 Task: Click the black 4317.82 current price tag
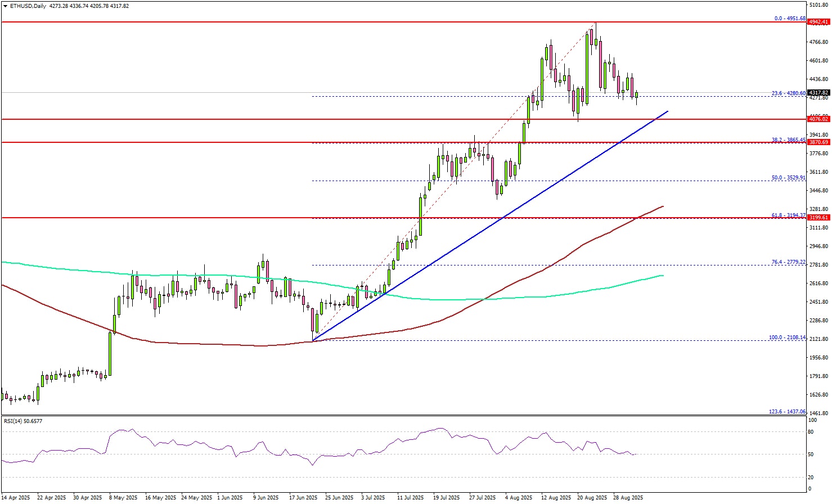click(x=818, y=93)
